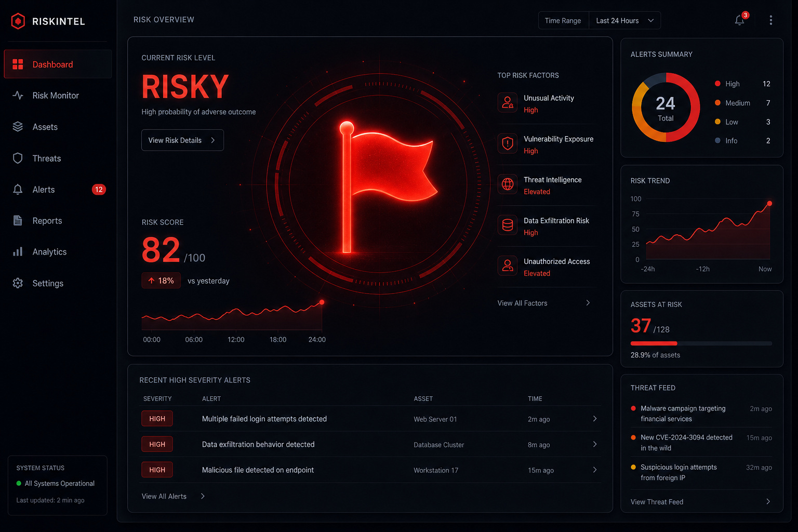Open the Settings menu item label

coord(48,283)
